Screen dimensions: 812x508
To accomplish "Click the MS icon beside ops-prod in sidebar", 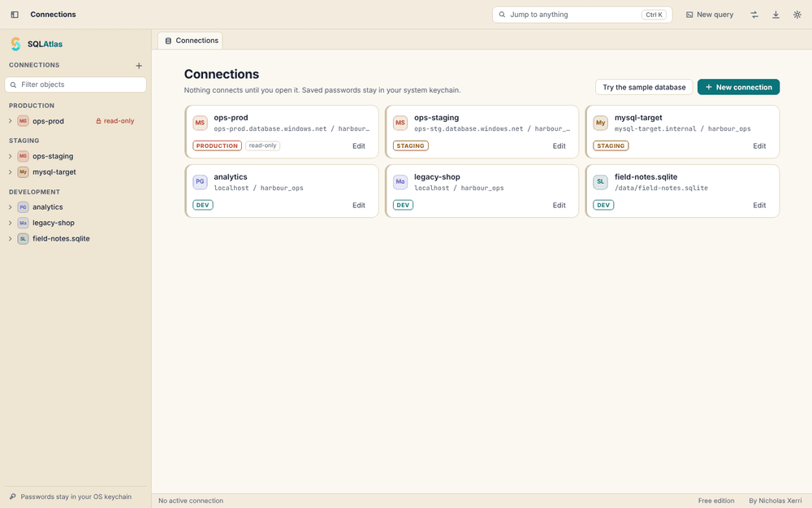I will click(23, 121).
